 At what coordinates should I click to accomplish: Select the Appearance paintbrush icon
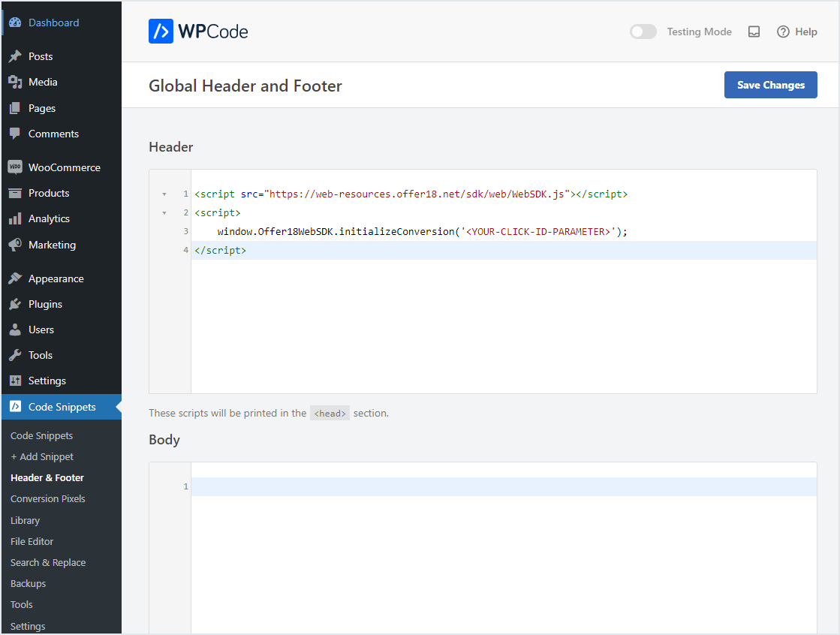(x=15, y=278)
